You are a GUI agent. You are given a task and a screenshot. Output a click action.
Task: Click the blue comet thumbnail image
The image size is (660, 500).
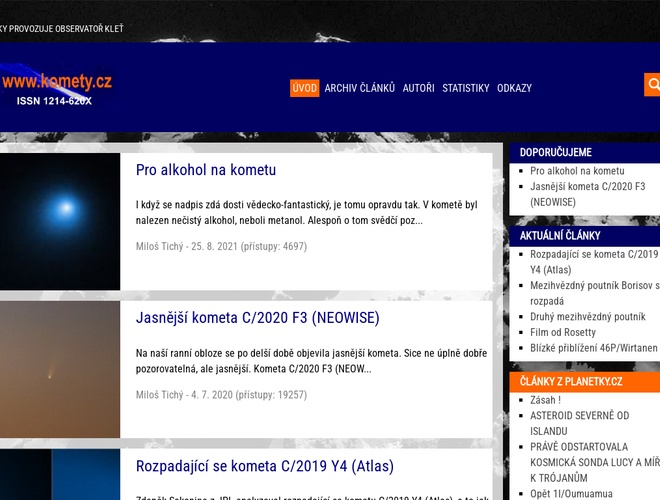pos(60,221)
